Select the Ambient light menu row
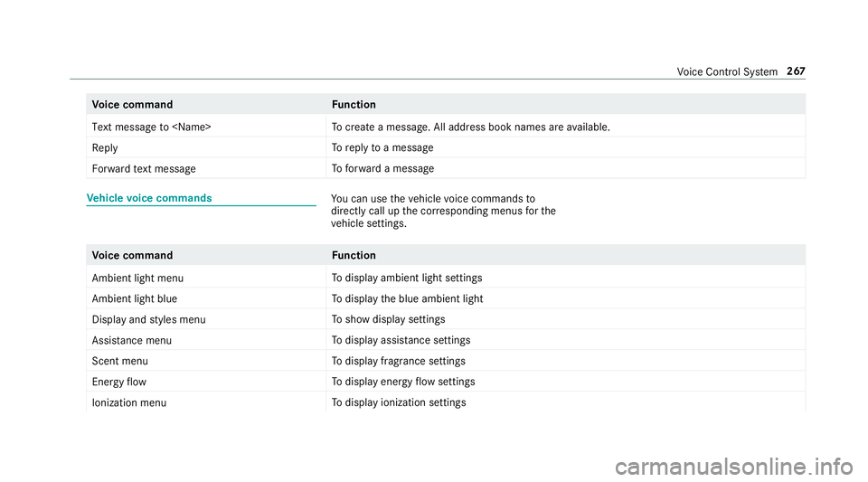Viewport: 868px width, 482px height. click(446, 278)
